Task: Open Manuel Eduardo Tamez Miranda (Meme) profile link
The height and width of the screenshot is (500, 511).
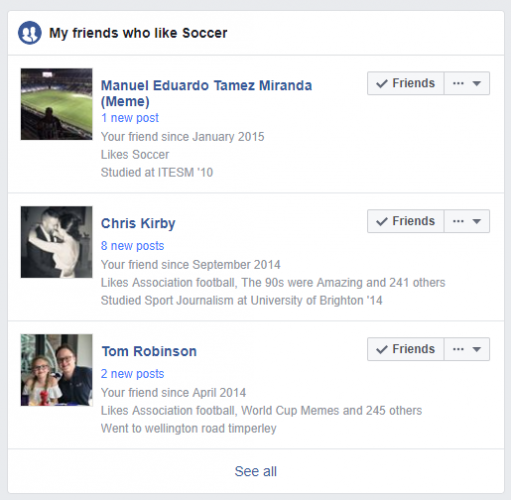Action: click(x=206, y=93)
